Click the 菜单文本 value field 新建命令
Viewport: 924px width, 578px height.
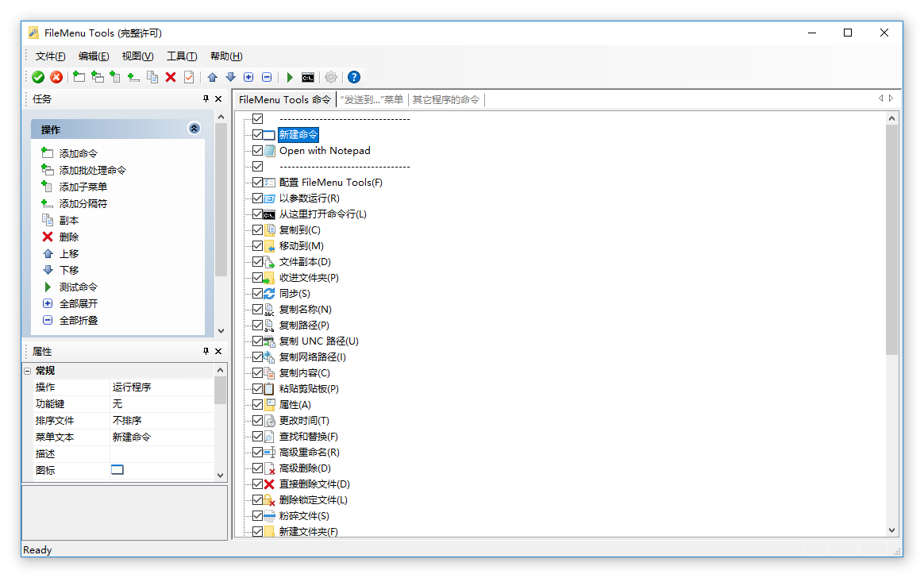pyautogui.click(x=162, y=437)
